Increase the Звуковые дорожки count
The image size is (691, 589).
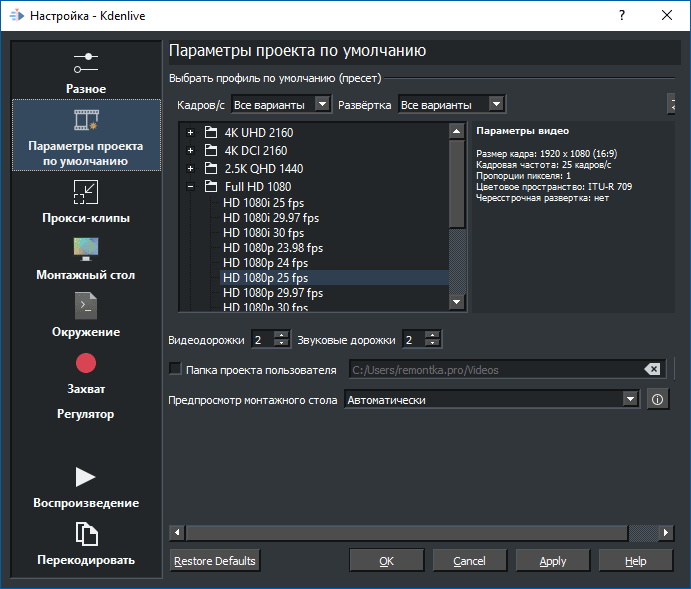pos(433,335)
